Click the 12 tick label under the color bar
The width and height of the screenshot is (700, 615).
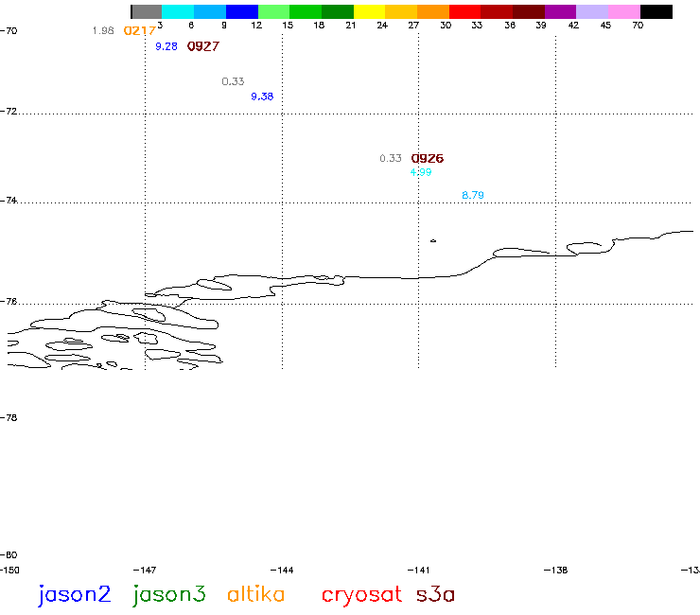click(x=256, y=26)
